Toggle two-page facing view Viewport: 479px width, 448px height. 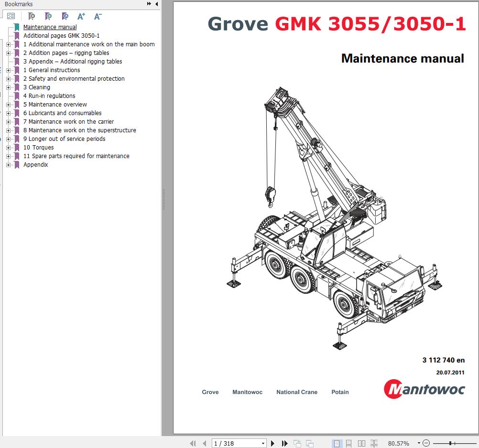click(361, 443)
